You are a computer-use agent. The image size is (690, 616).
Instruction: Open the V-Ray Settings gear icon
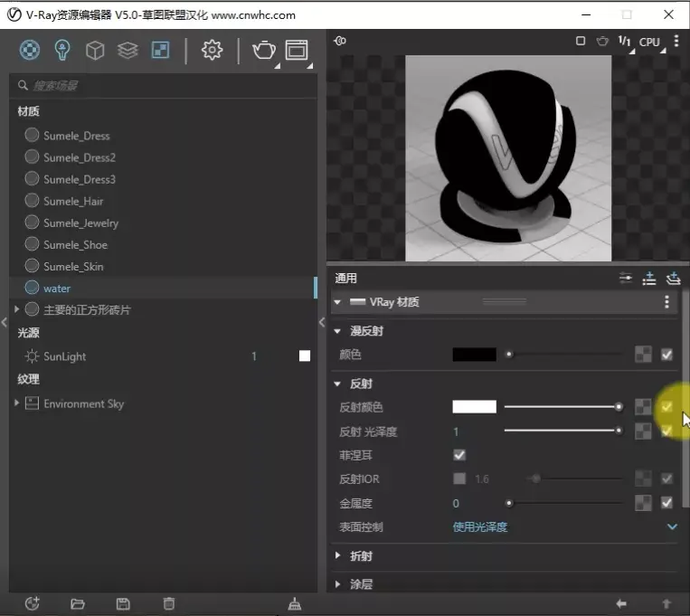point(212,50)
